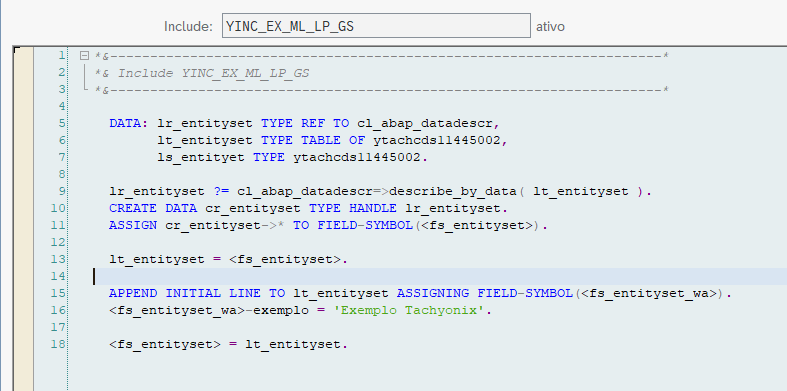Click 'ytachcds11445002,' on line 6
787x391 pixels.
[x=441, y=140]
